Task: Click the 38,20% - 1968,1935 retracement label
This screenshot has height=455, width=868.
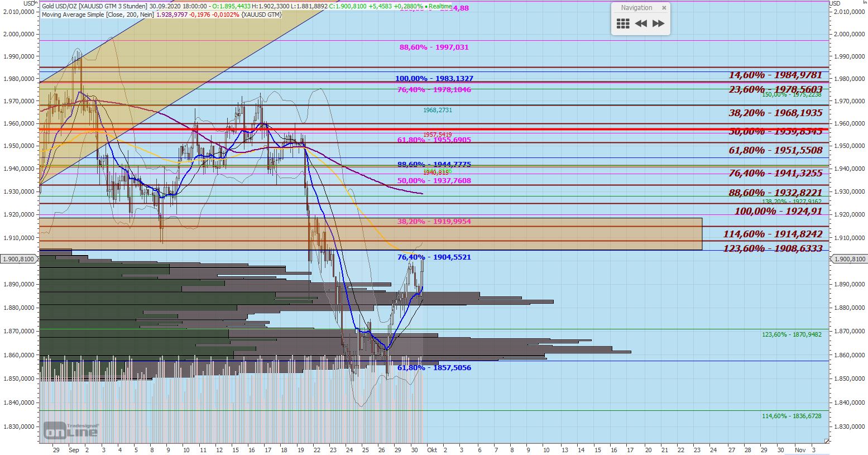Action: pyautogui.click(x=776, y=113)
